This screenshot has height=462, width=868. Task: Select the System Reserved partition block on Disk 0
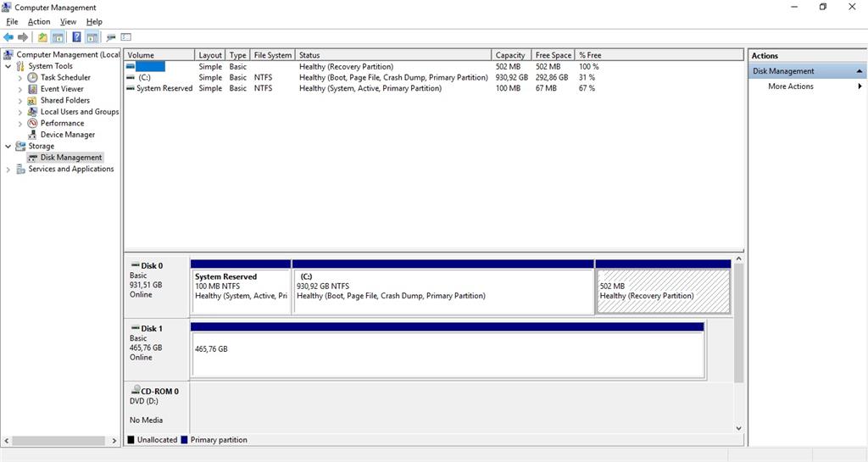pyautogui.click(x=241, y=287)
